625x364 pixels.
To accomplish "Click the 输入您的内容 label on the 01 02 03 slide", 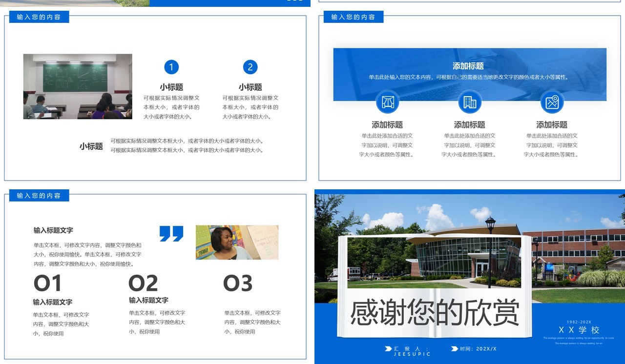I will [x=39, y=196].
